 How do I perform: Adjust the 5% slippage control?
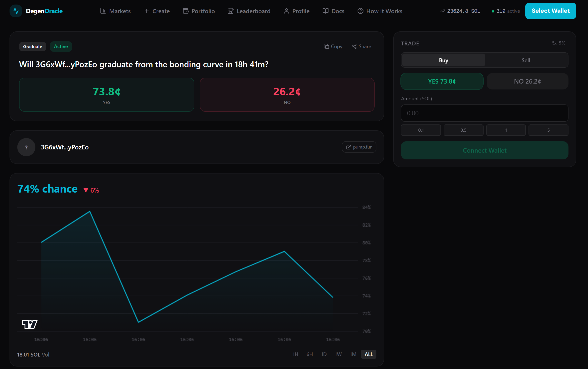(x=558, y=43)
